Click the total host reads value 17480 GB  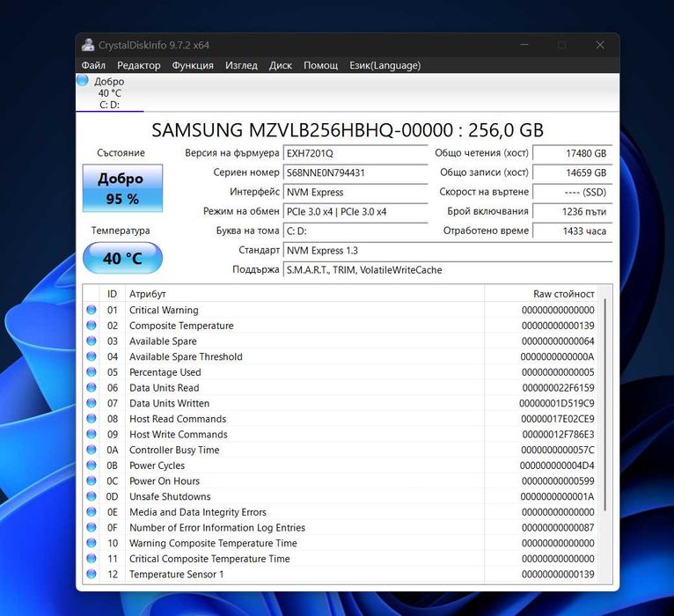[x=572, y=153]
